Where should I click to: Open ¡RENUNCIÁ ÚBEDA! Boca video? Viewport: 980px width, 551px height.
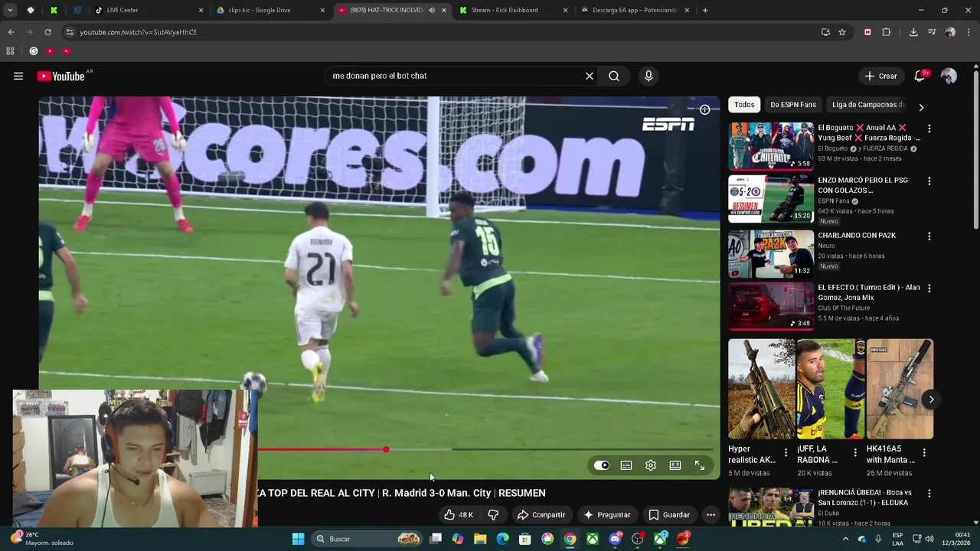pyautogui.click(x=771, y=507)
